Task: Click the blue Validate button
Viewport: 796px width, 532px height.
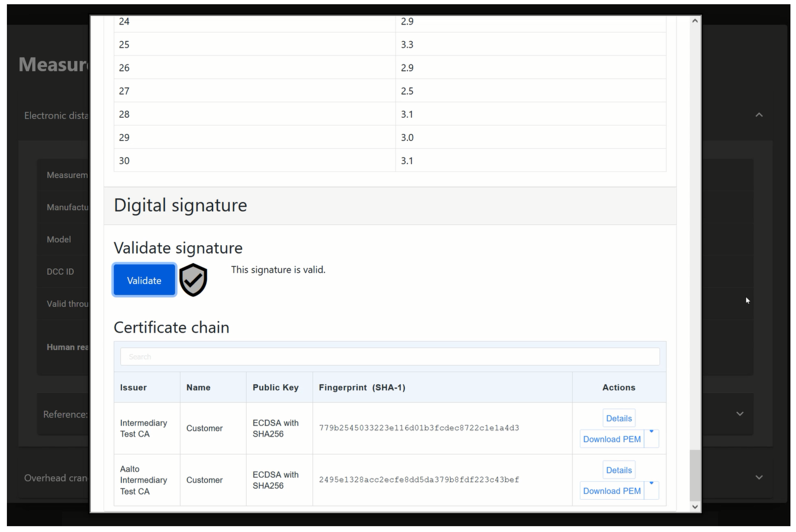Action: (144, 280)
